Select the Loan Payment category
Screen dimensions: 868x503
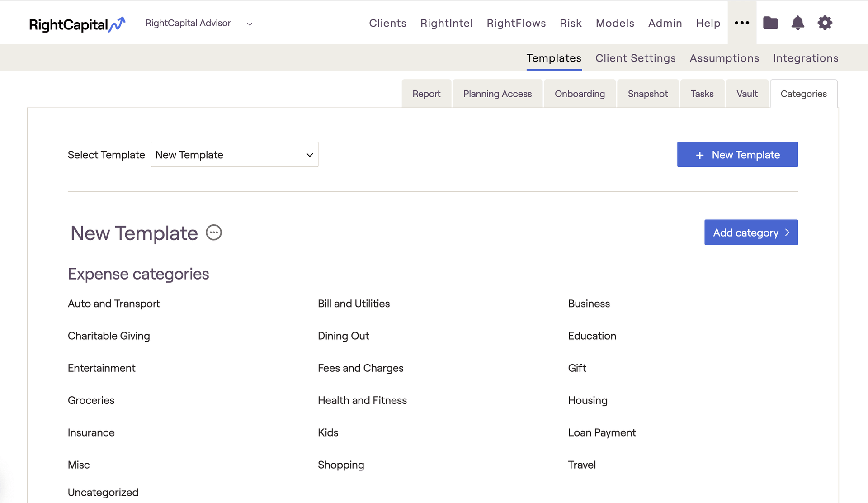click(602, 432)
